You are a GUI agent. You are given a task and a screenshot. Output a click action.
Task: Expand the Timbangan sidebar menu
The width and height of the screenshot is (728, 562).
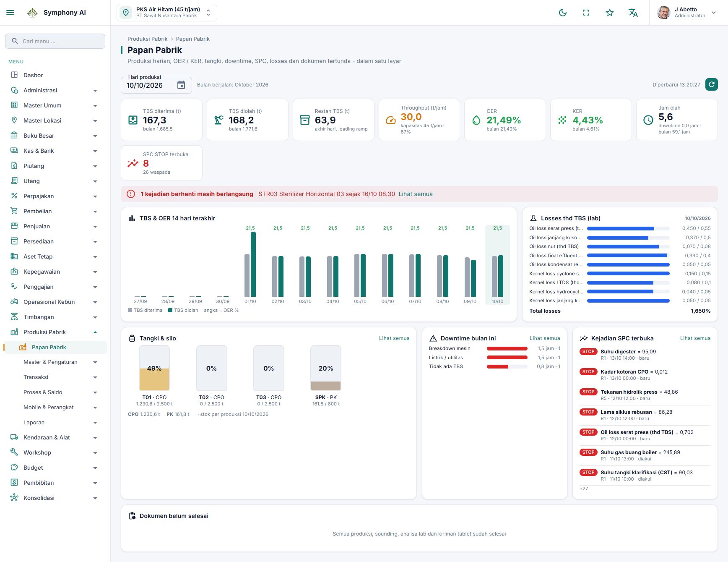click(x=55, y=317)
